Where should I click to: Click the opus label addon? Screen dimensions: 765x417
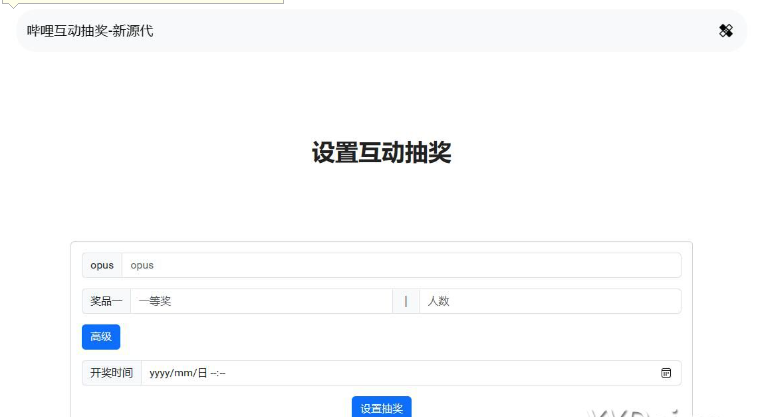[102, 265]
